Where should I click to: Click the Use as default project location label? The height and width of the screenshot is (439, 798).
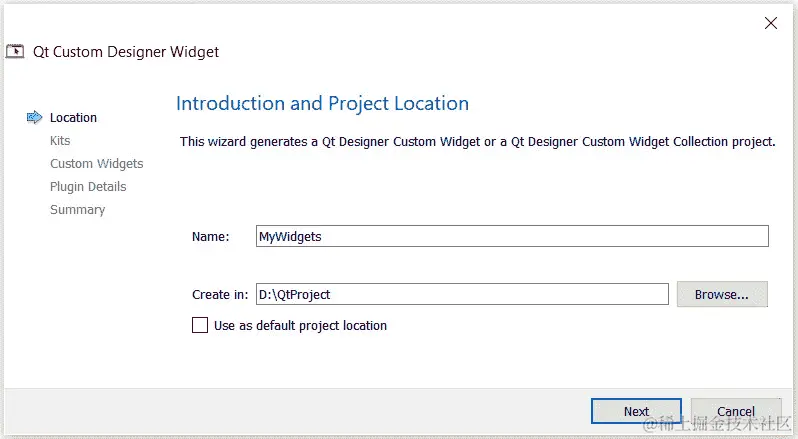coord(300,326)
